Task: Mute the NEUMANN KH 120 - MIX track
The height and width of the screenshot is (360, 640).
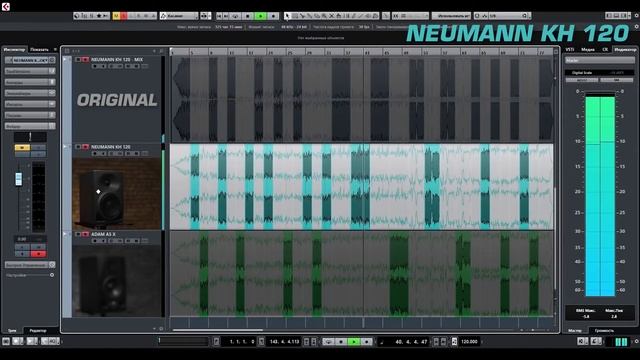Action: 78,60
